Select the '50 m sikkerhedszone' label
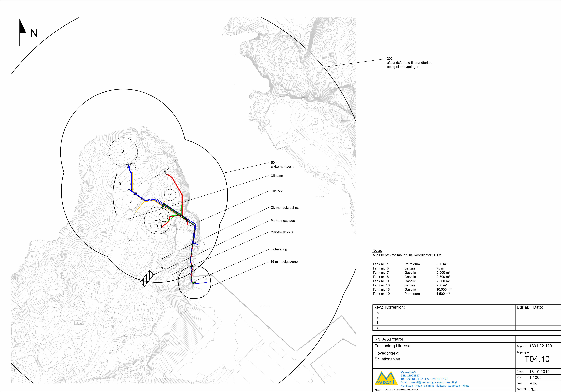Viewport: 561px width, 392px height. pyautogui.click(x=283, y=165)
